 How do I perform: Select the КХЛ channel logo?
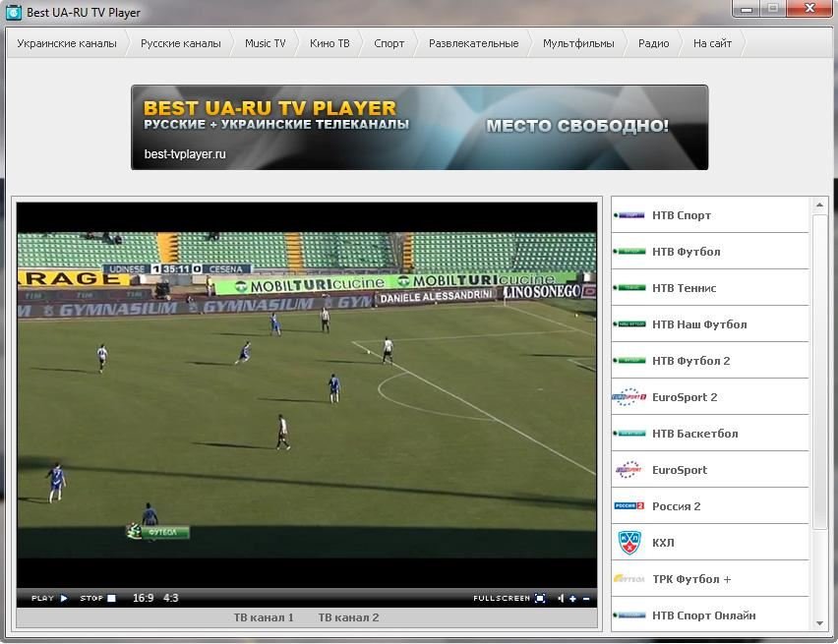tap(629, 543)
